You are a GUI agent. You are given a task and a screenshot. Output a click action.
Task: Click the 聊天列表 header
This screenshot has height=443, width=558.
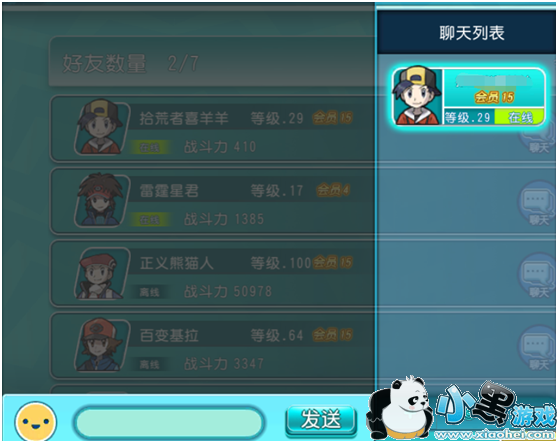[472, 33]
